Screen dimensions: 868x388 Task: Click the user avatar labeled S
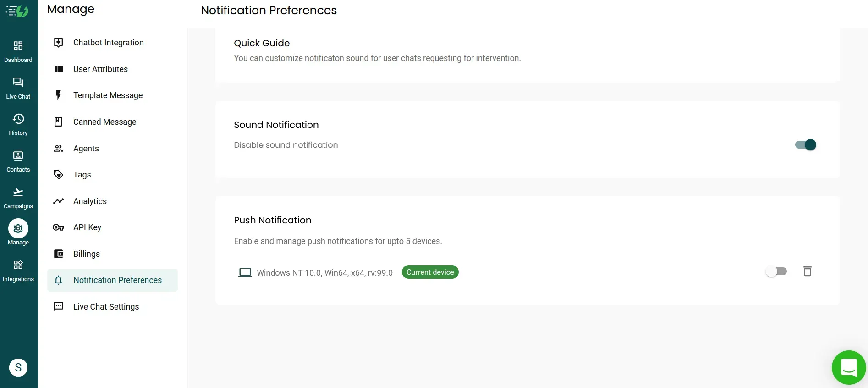pos(18,367)
